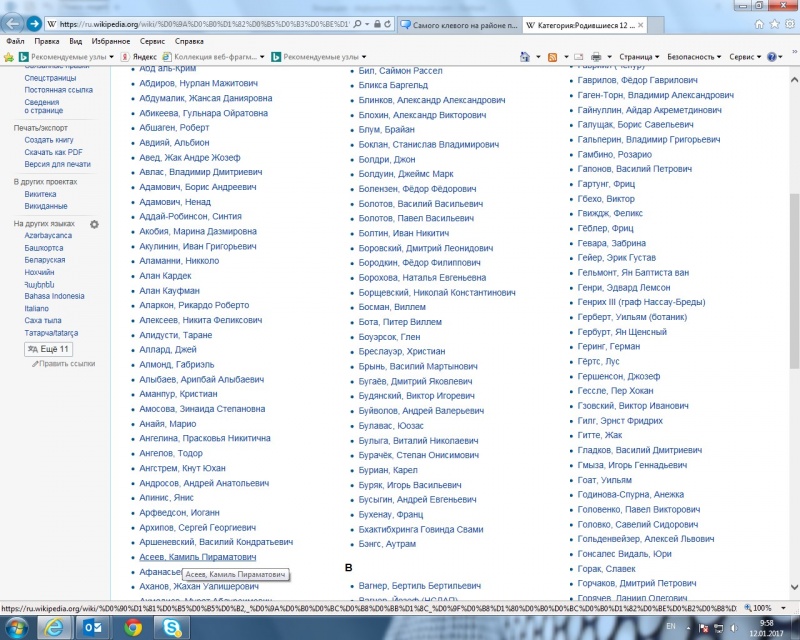This screenshot has height=640, width=800.
Task: Click the Windows Start button
Action: [x=19, y=626]
